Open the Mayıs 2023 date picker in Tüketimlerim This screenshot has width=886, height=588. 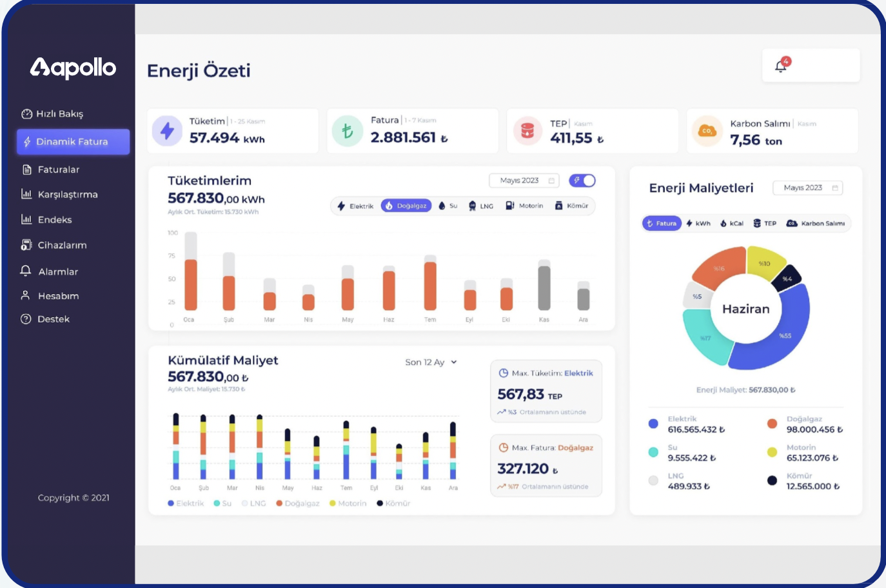tap(523, 181)
